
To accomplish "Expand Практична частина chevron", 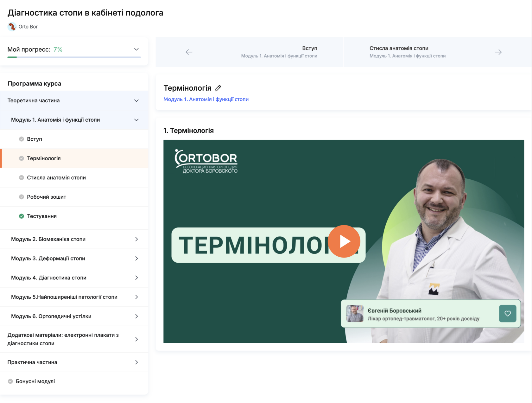I will click(136, 362).
